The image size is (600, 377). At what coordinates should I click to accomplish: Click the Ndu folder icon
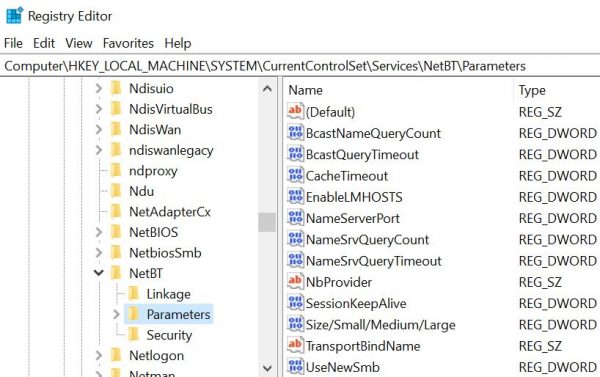tap(116, 191)
